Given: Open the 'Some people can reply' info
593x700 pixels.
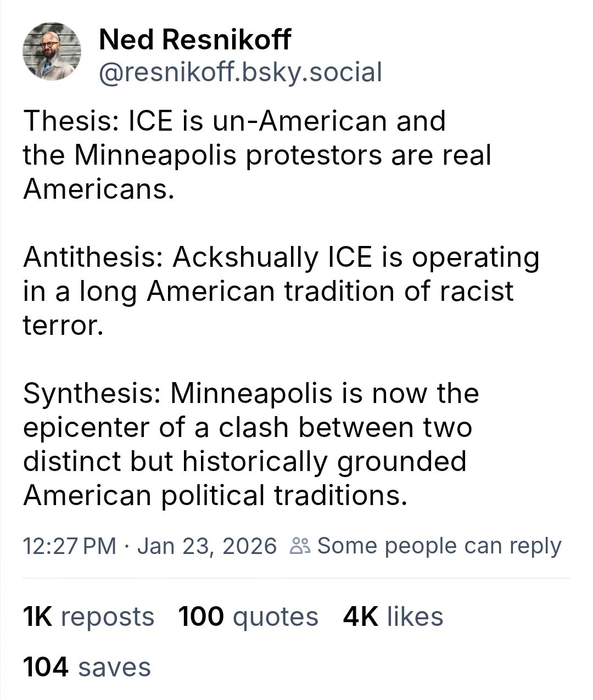Looking at the screenshot, I should (x=439, y=546).
